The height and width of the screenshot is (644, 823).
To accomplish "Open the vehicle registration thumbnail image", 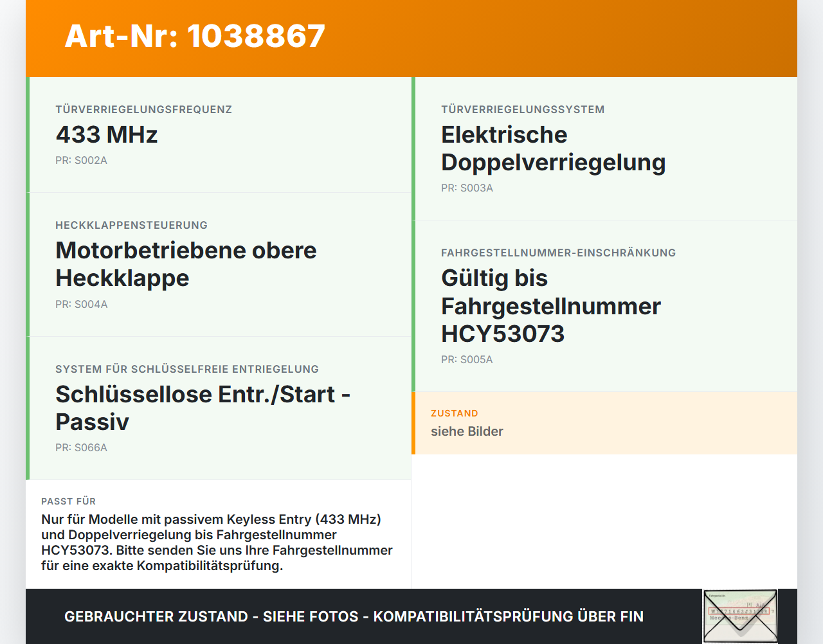I will (740, 616).
